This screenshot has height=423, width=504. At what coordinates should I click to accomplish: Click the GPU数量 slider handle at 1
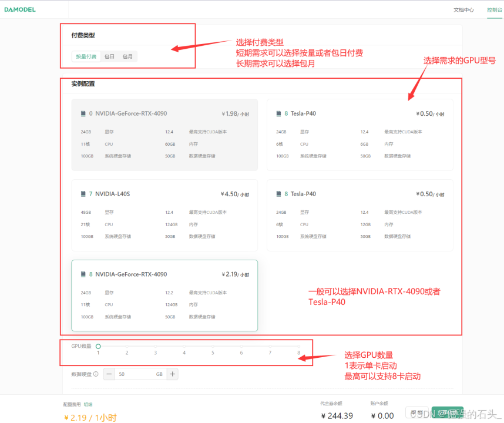98,346
